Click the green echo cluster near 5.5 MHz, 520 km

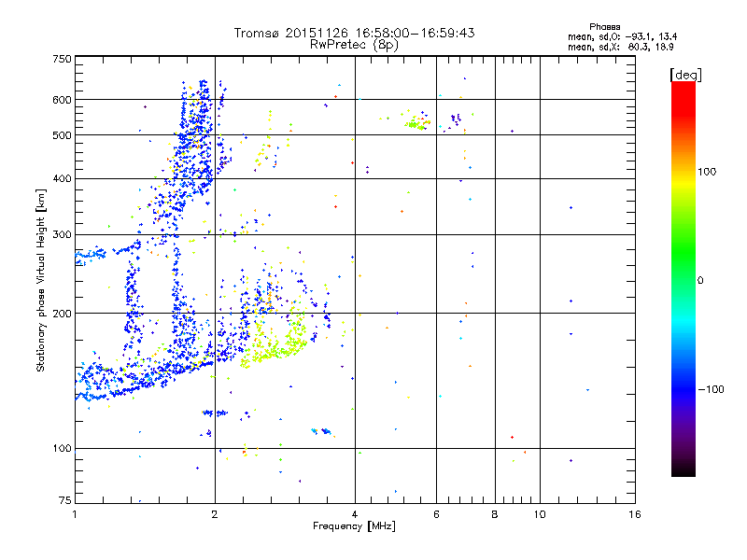pyautogui.click(x=416, y=125)
